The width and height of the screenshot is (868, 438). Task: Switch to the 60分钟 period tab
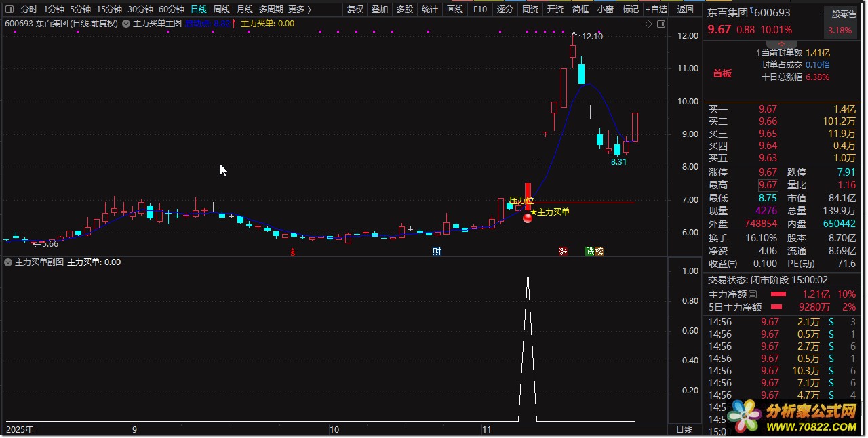171,9
